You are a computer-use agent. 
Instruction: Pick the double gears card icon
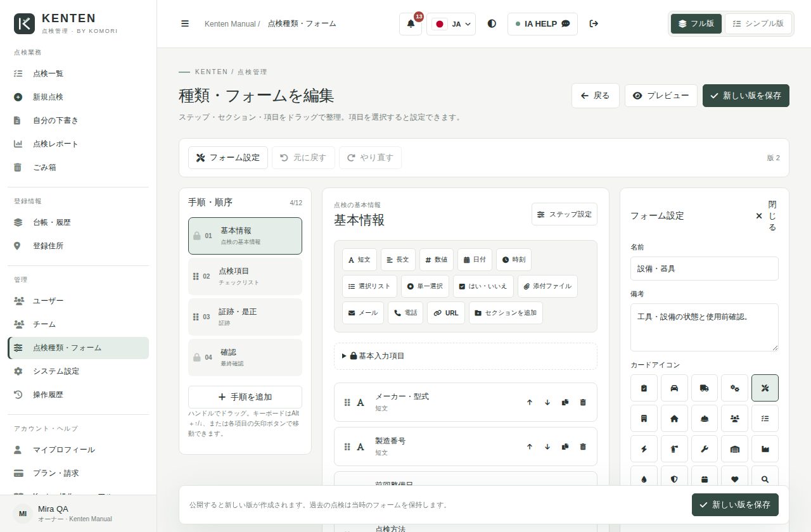pyautogui.click(x=735, y=388)
